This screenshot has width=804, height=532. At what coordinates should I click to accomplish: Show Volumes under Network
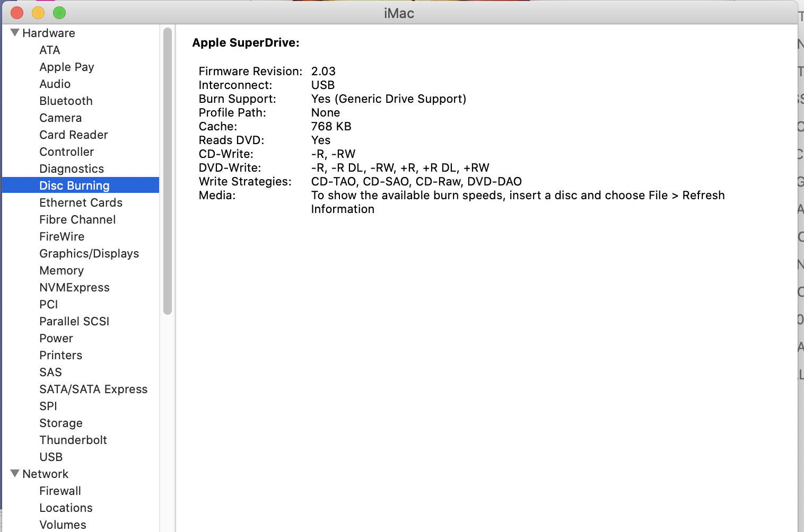pos(63,525)
